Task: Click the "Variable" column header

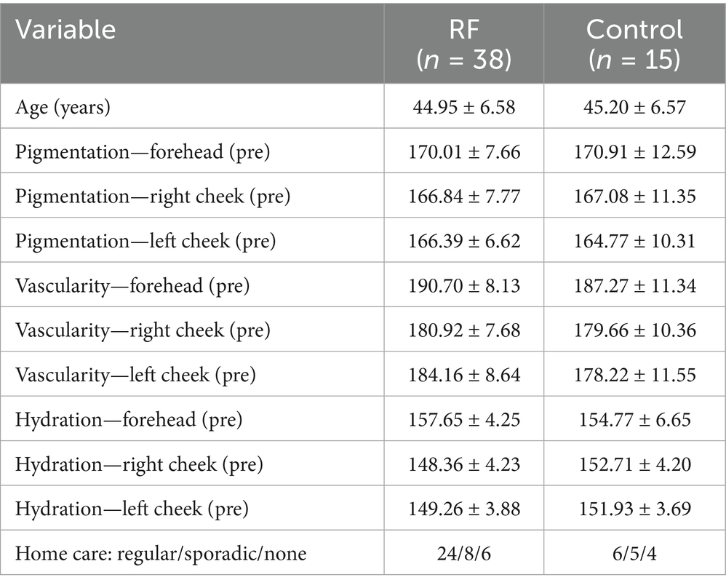Action: tap(66, 30)
